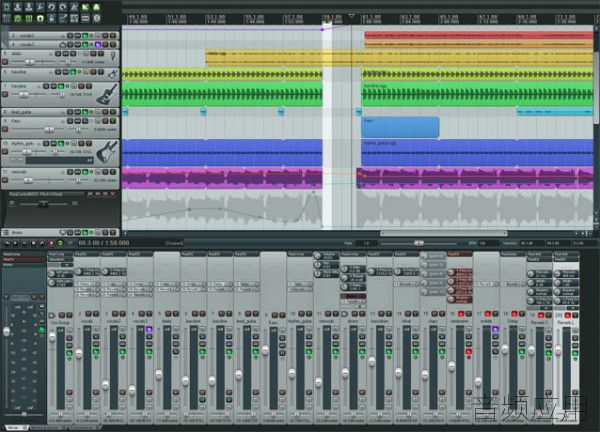Click the 59.1.00 mark on the ruler
Image resolution: width=600 pixels, height=432 pixels.
(332, 19)
